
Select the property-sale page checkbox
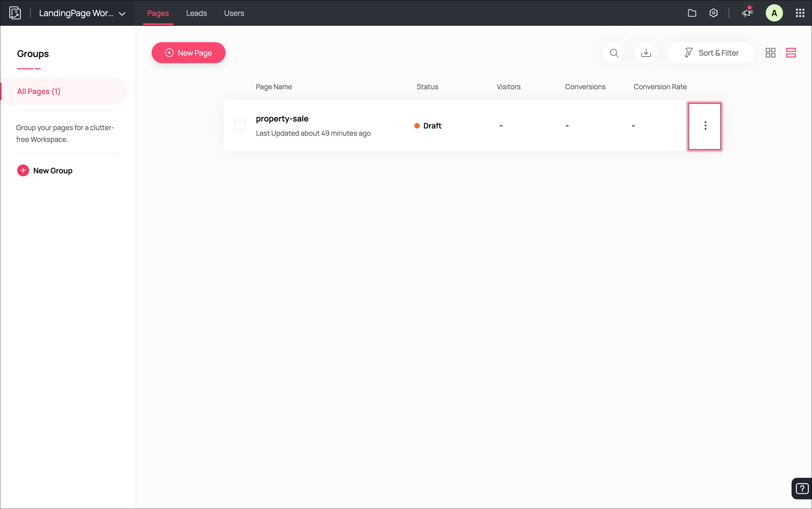point(240,126)
